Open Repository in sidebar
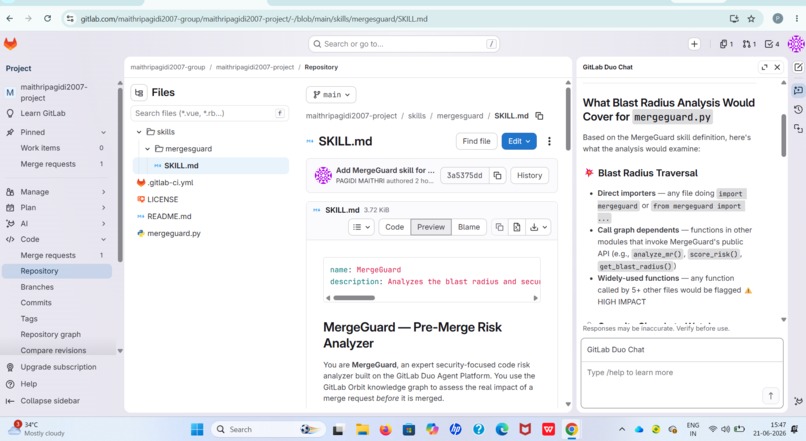The height and width of the screenshot is (441, 806). (57, 271)
